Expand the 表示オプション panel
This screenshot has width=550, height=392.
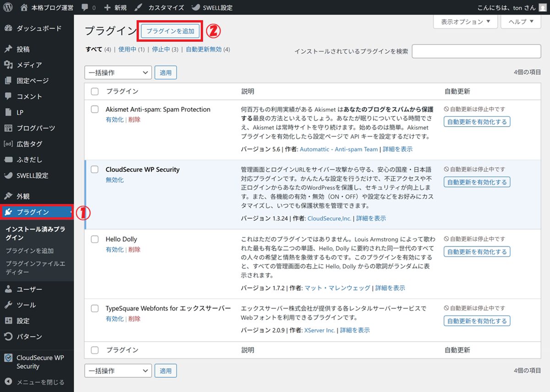(x=465, y=22)
